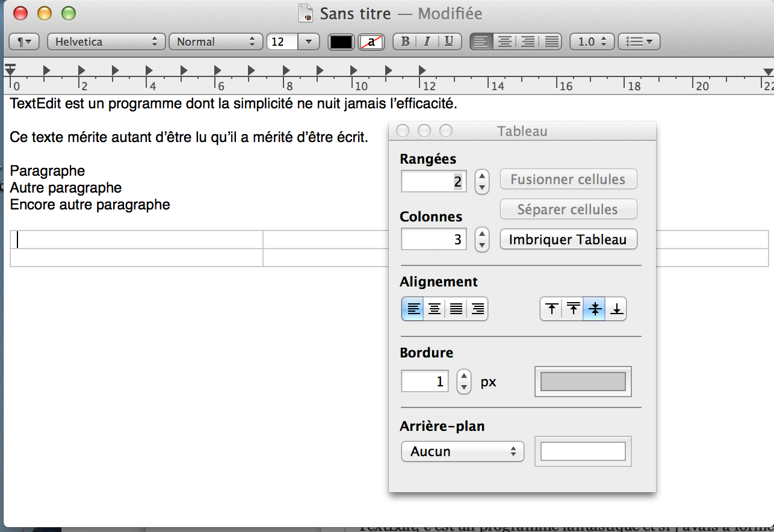Image resolution: width=774 pixels, height=532 pixels.
Task: Toggle bold formatting in the toolbar
Action: pos(405,42)
